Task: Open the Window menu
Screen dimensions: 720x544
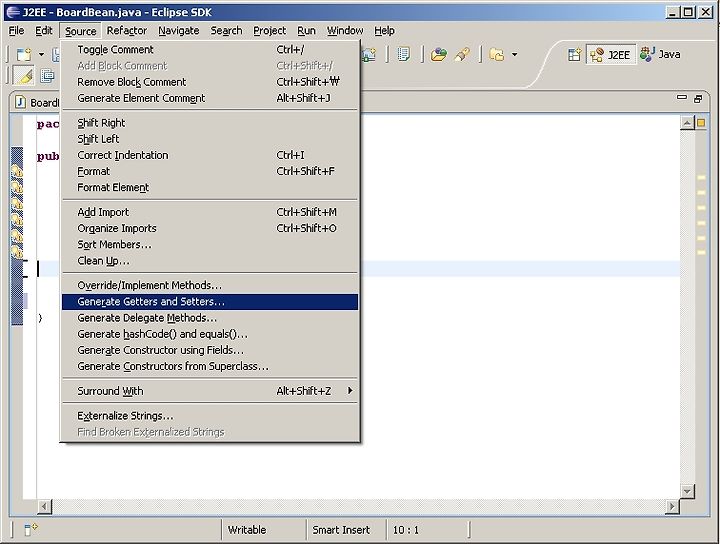Action: (345, 31)
